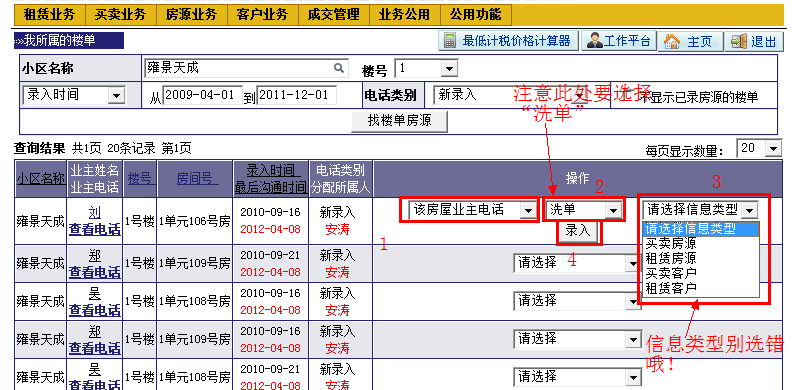794x390 pixels.
Task: Click the 小区名称 input with 雍景天成
Action: 246,67
